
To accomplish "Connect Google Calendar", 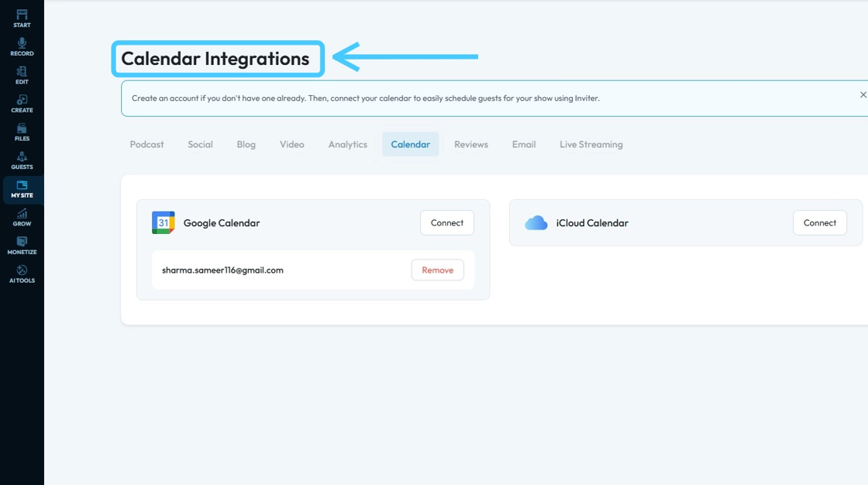I will click(447, 222).
